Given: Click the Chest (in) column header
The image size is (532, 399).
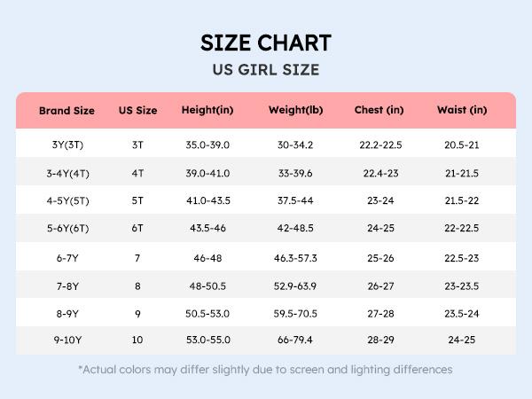Looking at the screenshot, I should tap(379, 111).
